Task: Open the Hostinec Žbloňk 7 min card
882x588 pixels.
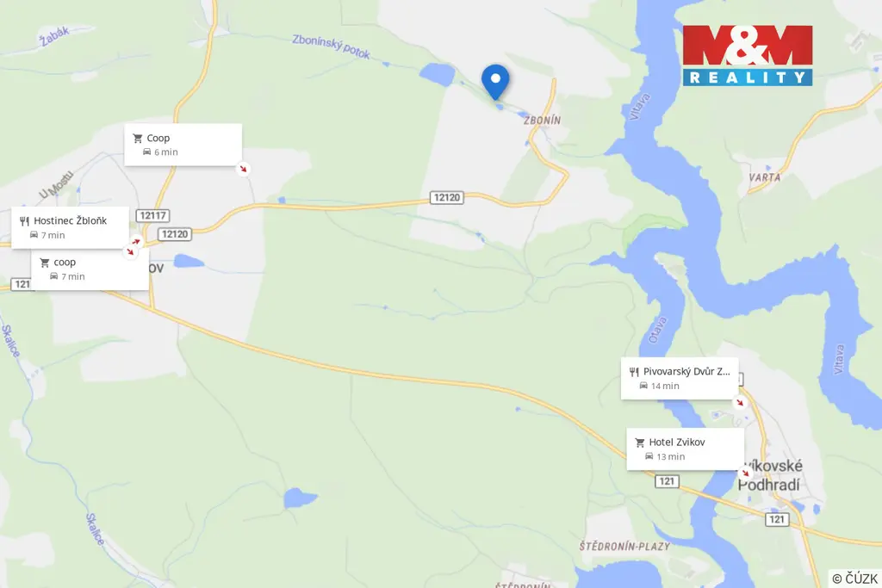Action: coord(71,227)
